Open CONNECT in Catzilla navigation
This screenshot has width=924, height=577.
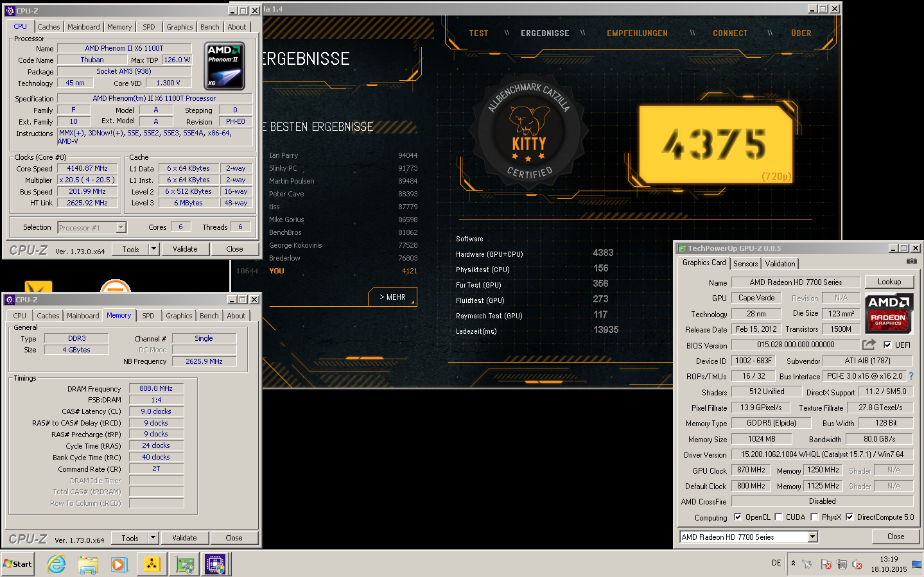(730, 33)
